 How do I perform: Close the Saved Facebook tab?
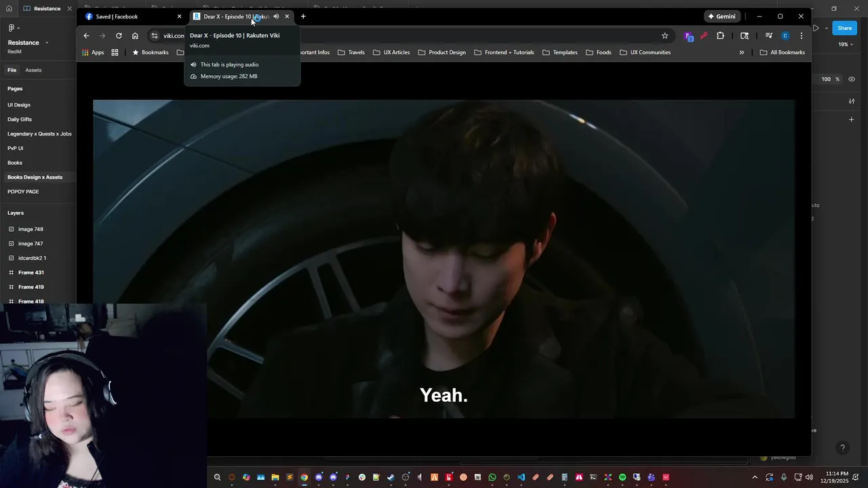(179, 16)
